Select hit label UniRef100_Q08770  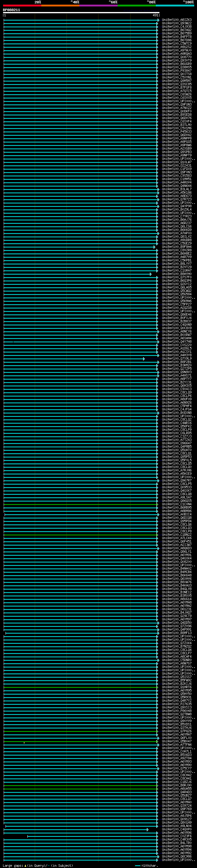[177, 57]
